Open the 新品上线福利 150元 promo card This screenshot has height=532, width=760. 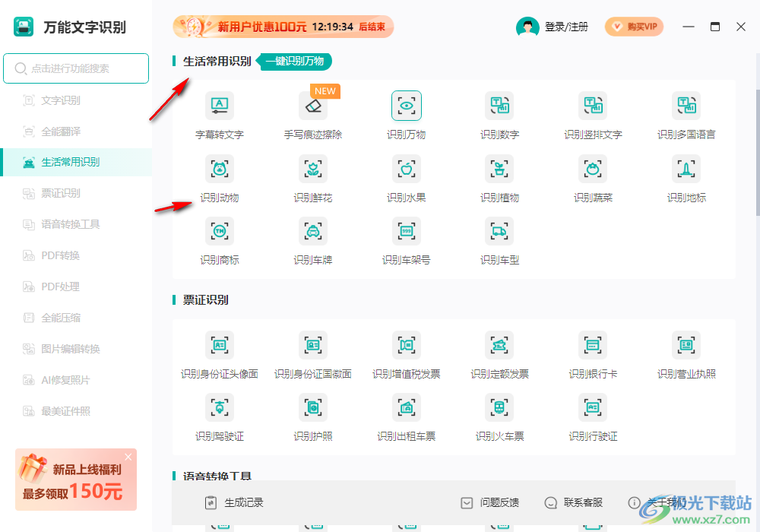click(76, 480)
